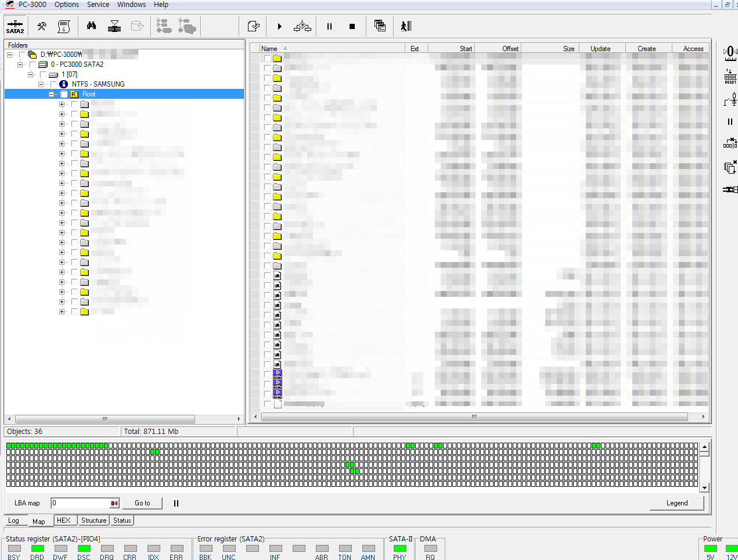Click the flowchart decision toolbar icon
The image size is (738, 560).
[x=303, y=26]
